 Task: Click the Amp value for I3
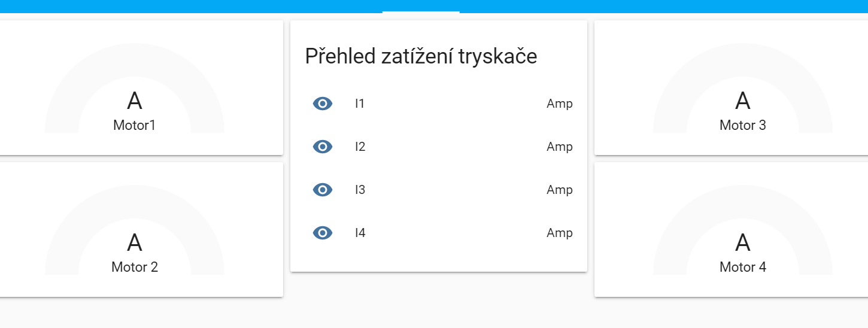pos(559,190)
